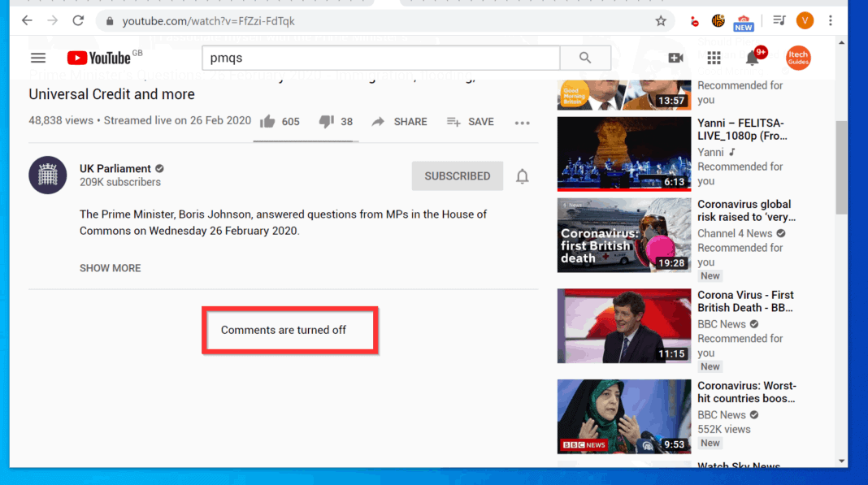
Task: Open the Chrome profile avatar V
Action: [x=805, y=21]
